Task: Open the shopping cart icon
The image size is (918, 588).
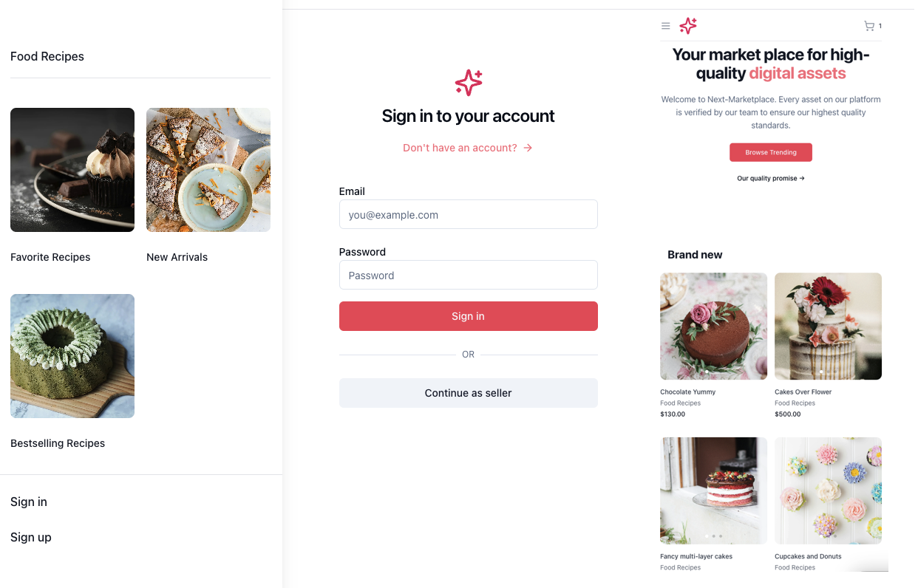Action: (x=869, y=26)
